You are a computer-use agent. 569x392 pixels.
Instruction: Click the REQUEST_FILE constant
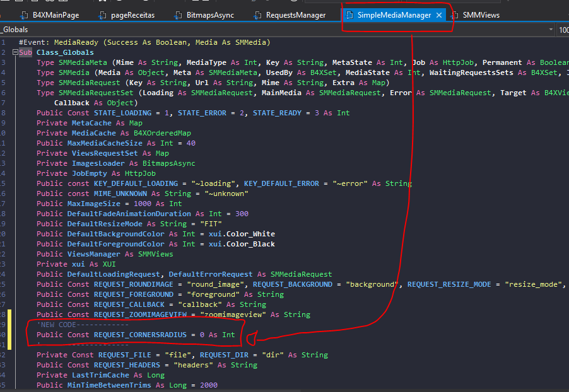click(124, 355)
